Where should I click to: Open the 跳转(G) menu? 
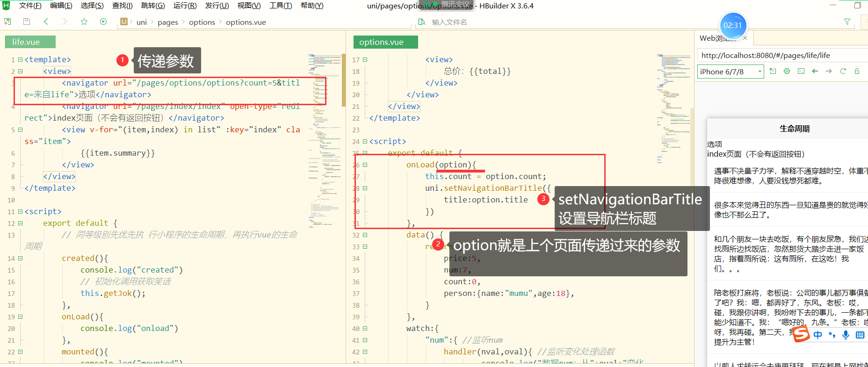[x=153, y=6]
